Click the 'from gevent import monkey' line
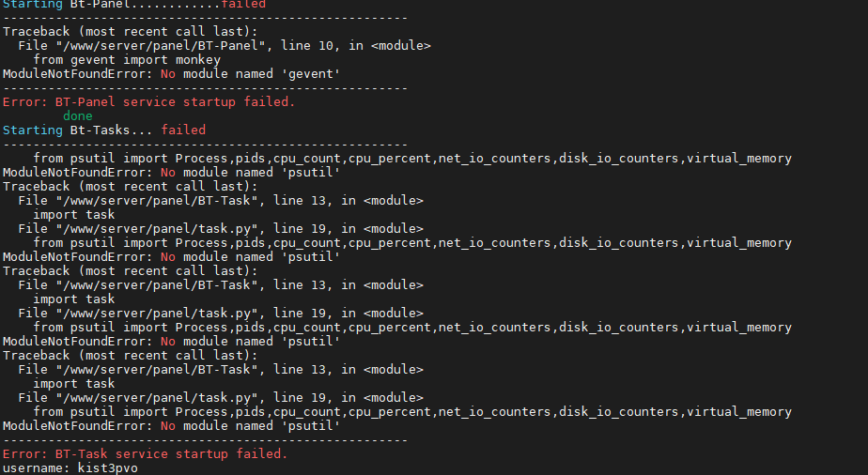 [x=127, y=60]
